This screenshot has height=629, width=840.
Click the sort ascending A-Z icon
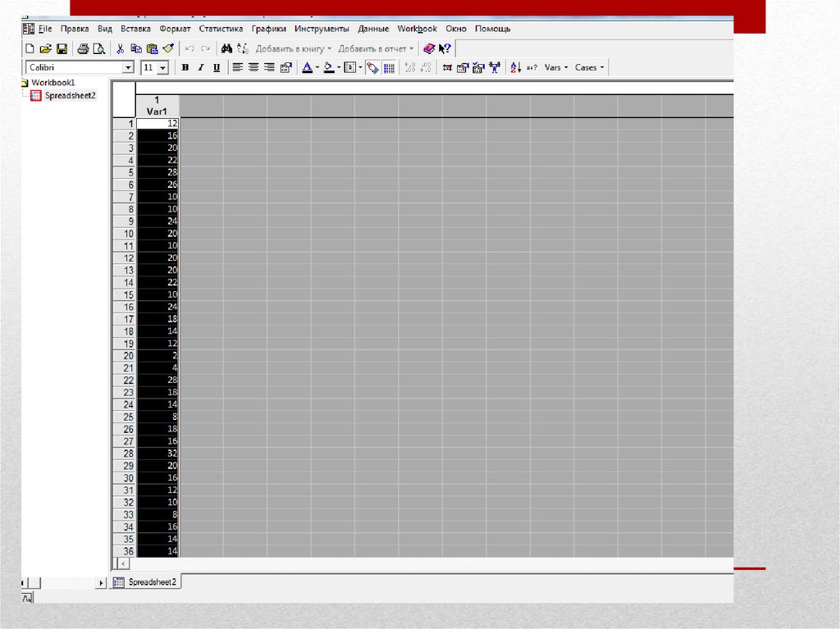click(515, 67)
